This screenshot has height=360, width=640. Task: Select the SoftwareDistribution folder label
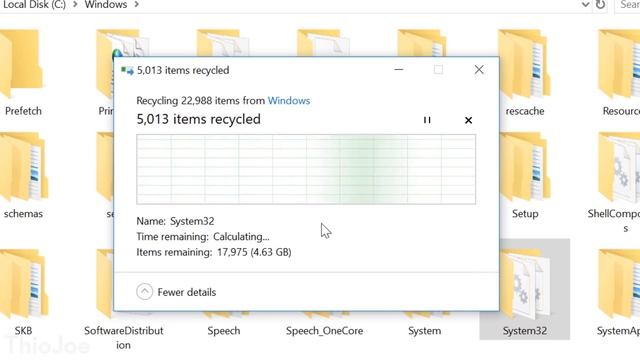pos(123,338)
